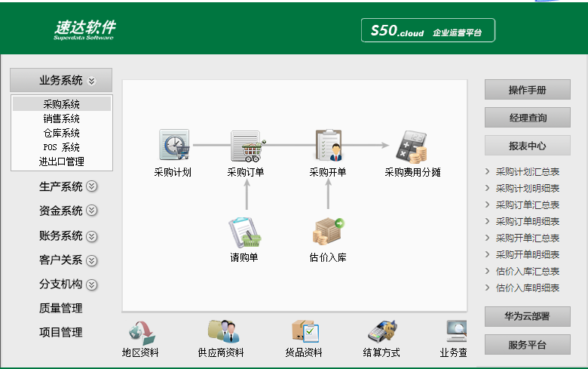Open the 估价入库 crate icon
Screen dimensions: 588x369
329,231
